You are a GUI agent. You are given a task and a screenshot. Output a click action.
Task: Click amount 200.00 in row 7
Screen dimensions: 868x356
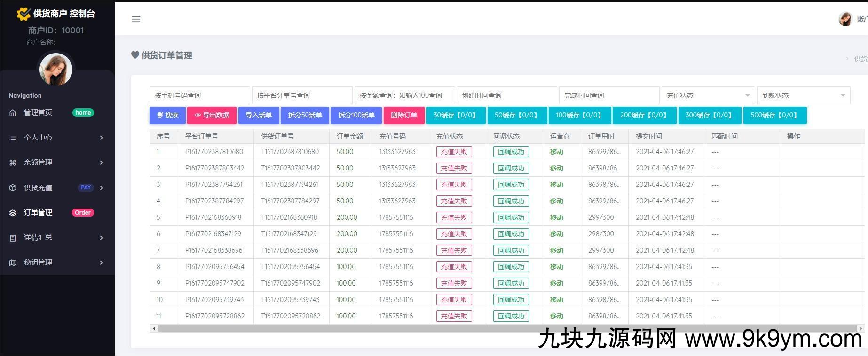[x=347, y=250]
